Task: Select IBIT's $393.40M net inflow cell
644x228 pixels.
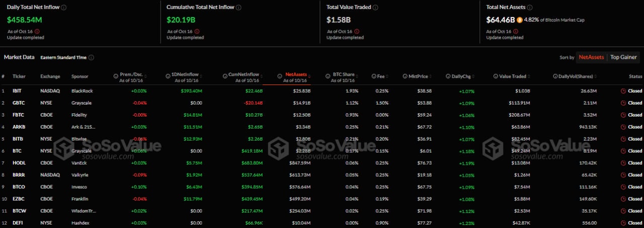Action: point(191,91)
